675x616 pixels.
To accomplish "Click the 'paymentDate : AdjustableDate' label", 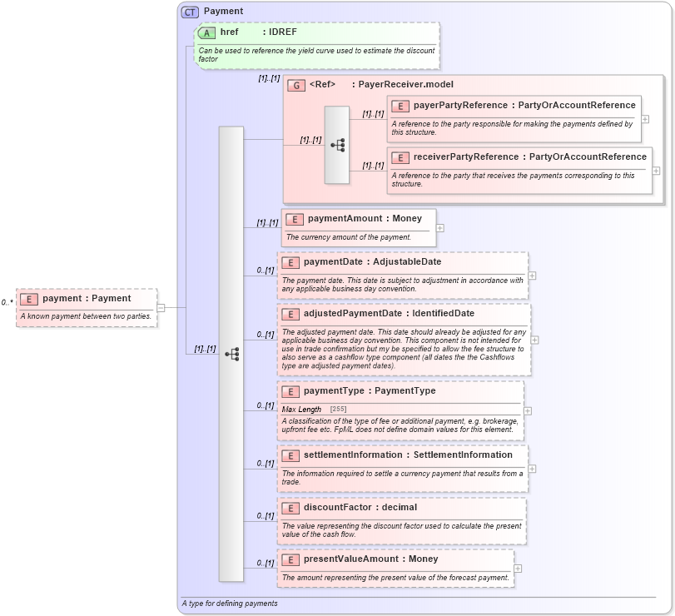I will (x=372, y=261).
